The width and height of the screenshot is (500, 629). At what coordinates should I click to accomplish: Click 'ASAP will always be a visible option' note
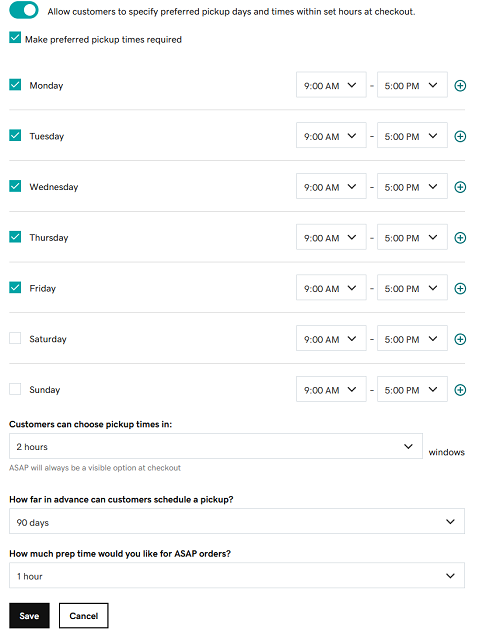tap(95, 468)
